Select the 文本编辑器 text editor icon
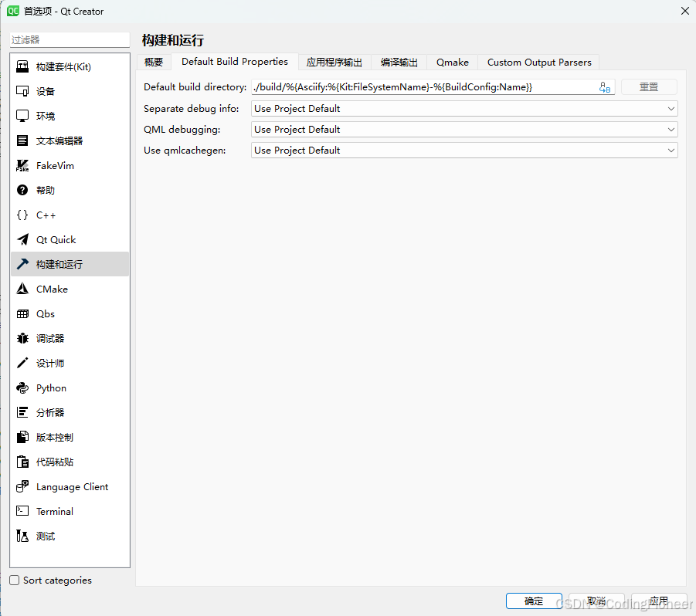 22,140
